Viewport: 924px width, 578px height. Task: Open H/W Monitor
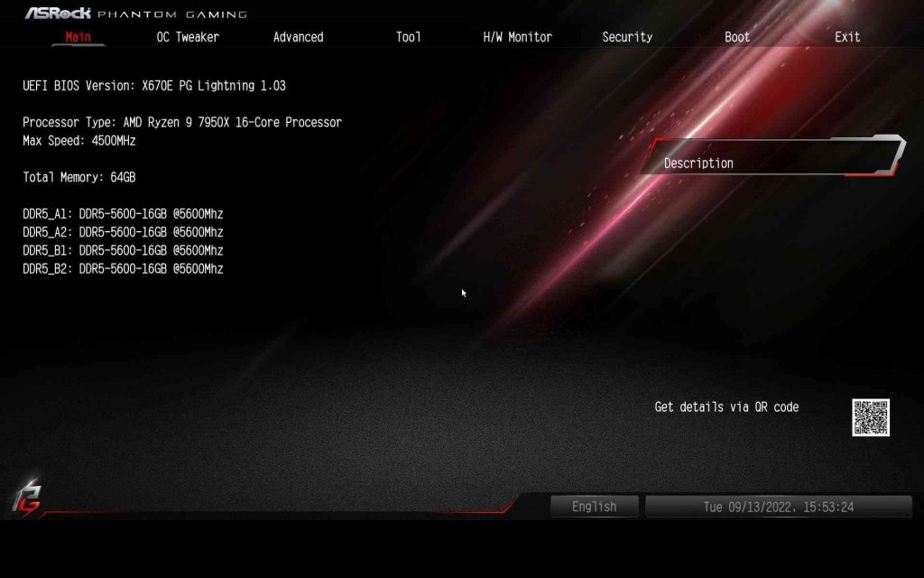(517, 37)
